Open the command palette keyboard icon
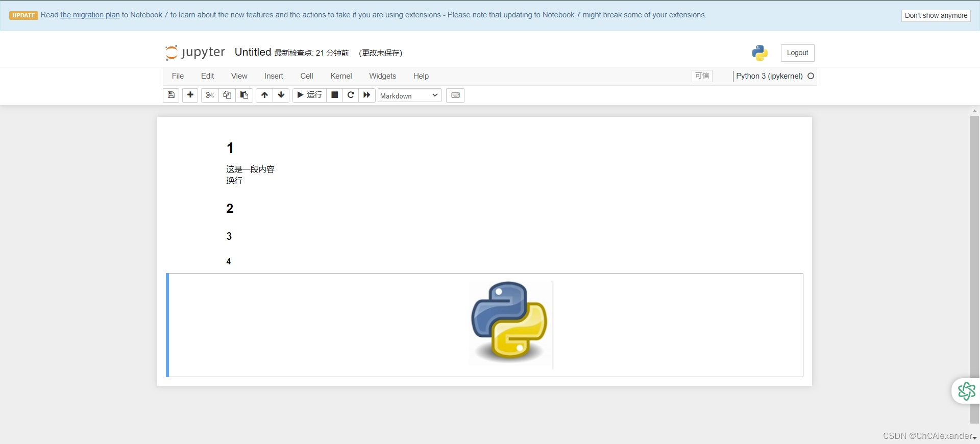This screenshot has width=980, height=444. coord(455,95)
